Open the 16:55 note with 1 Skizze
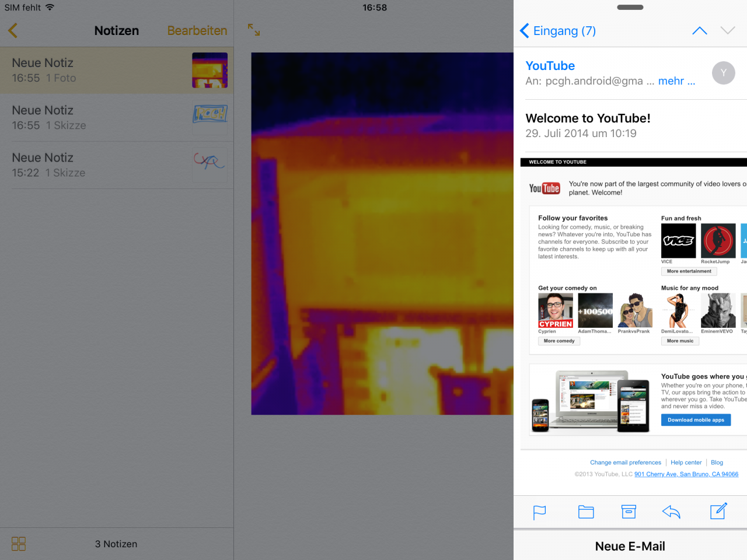Viewport: 747px width, 560px height. coord(117,117)
